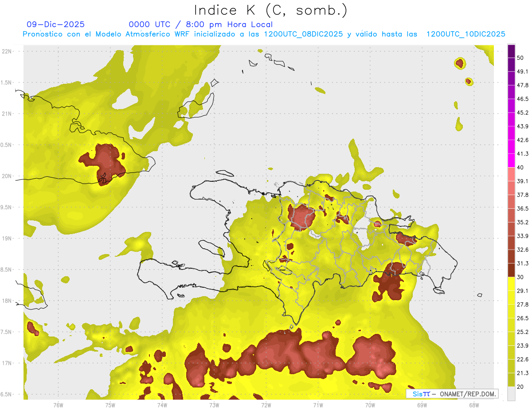
Task: Select the "21N" latitude label
Action: pos(8,114)
